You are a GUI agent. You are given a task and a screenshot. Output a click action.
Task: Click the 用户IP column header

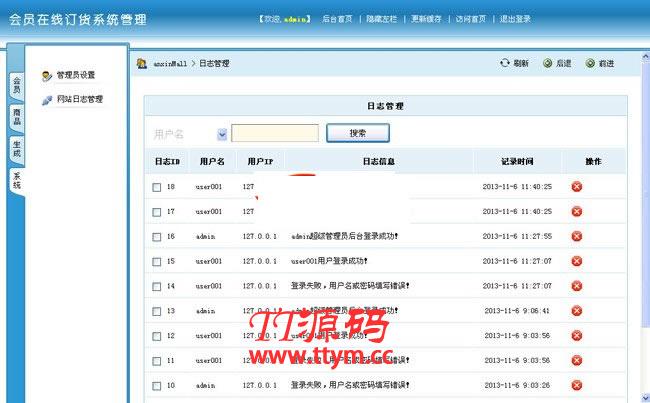(260, 162)
